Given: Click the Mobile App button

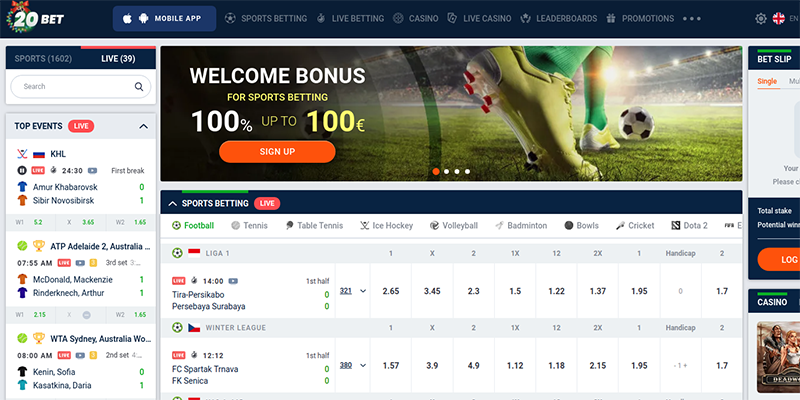Looking at the screenshot, I should [164, 19].
